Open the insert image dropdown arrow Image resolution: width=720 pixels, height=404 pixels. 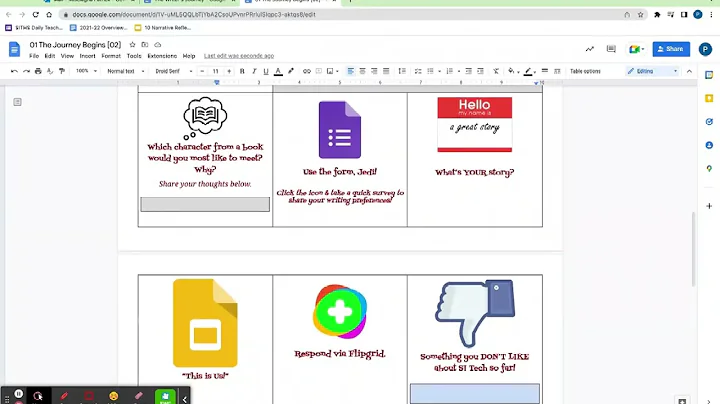[x=338, y=71]
